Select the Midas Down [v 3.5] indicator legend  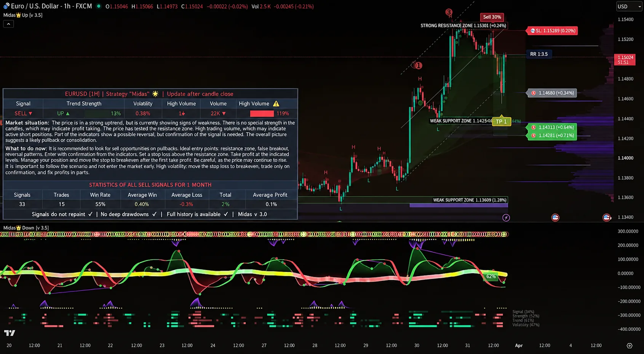(x=26, y=228)
